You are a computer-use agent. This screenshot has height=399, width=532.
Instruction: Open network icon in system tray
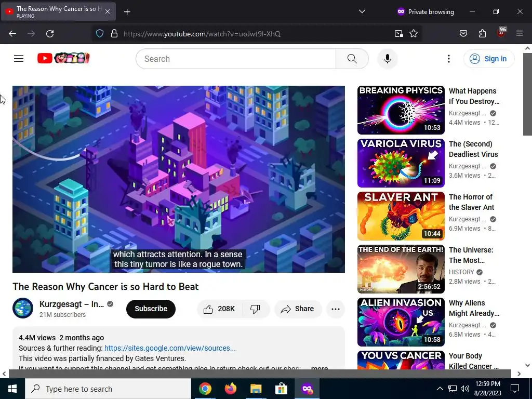453,389
